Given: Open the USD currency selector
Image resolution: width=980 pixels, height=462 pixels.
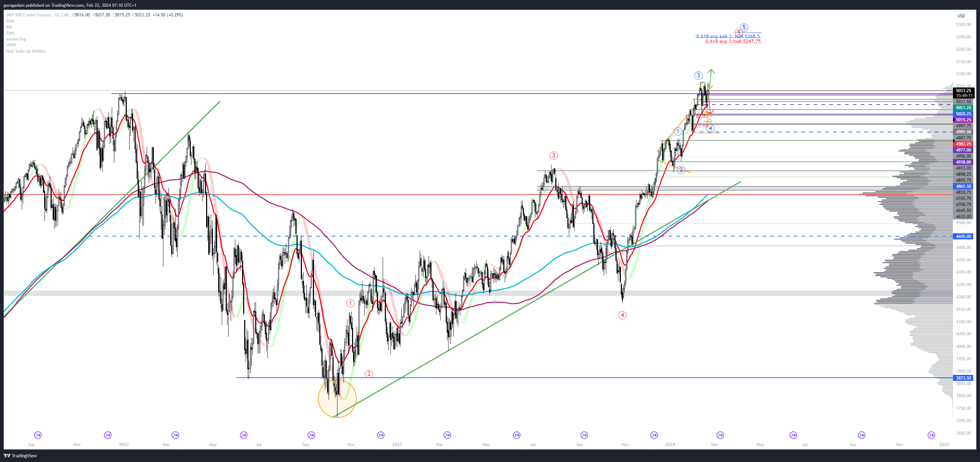Looking at the screenshot, I should 961,16.
